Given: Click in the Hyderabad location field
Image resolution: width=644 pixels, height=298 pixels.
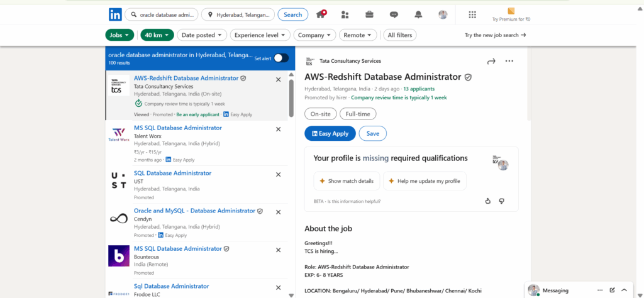Looking at the screenshot, I should (238, 15).
